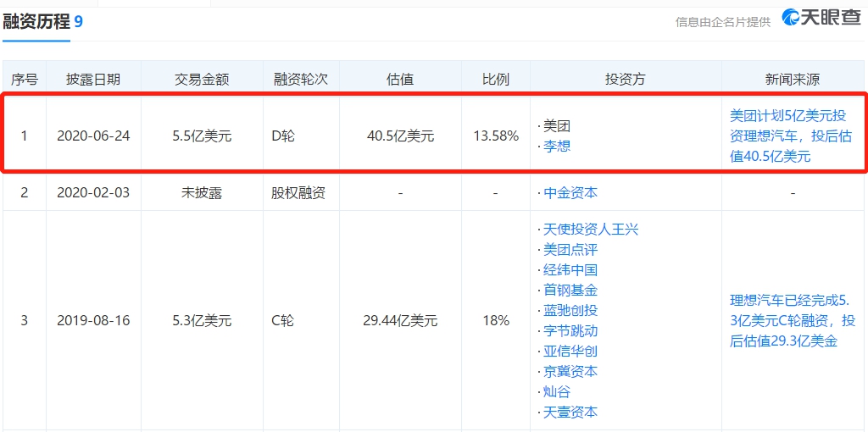This screenshot has height=432, width=868.
Task: Click the 比例 column header
Action: [495, 79]
